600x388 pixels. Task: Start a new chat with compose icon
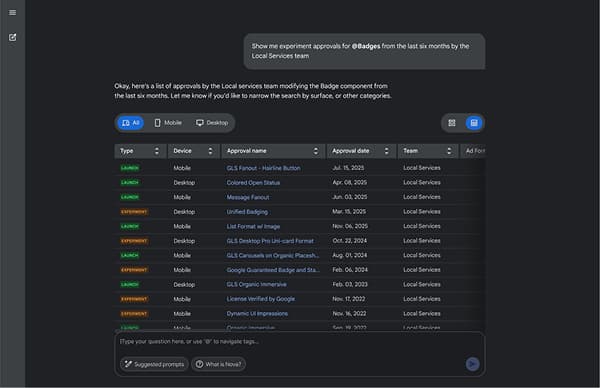pos(13,37)
